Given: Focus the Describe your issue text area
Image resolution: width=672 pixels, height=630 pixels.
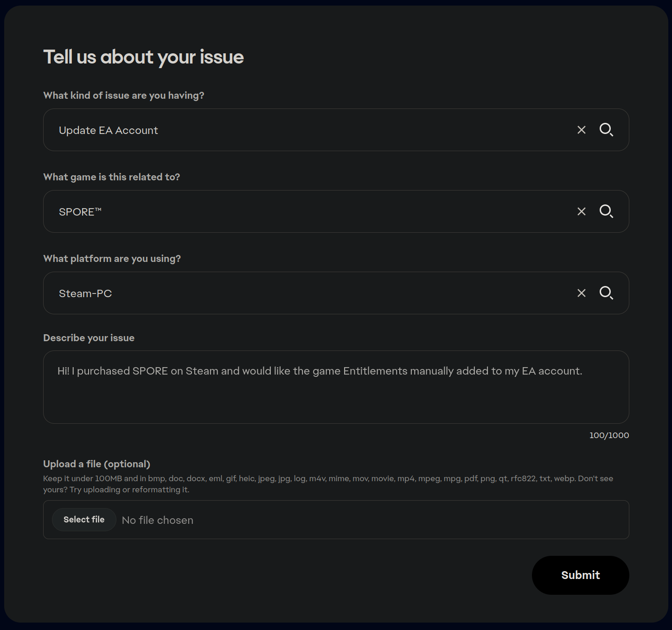Looking at the screenshot, I should pyautogui.click(x=336, y=387).
